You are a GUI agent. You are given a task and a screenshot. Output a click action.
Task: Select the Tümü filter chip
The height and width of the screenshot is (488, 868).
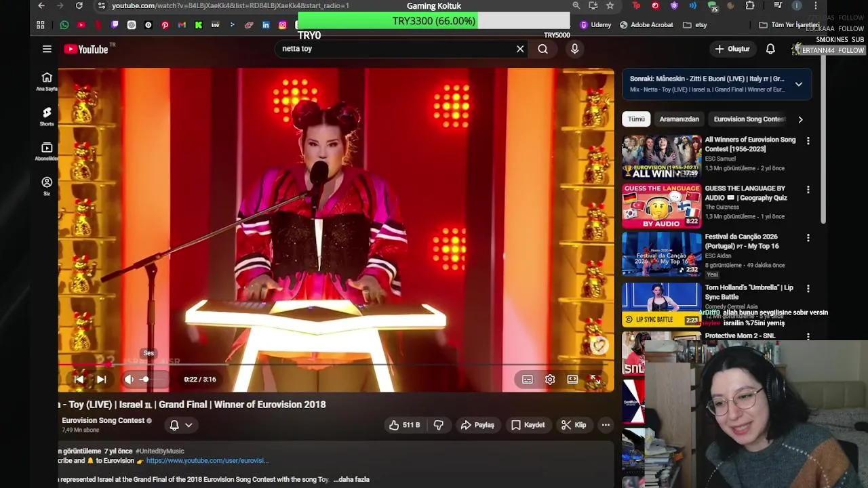(636, 119)
